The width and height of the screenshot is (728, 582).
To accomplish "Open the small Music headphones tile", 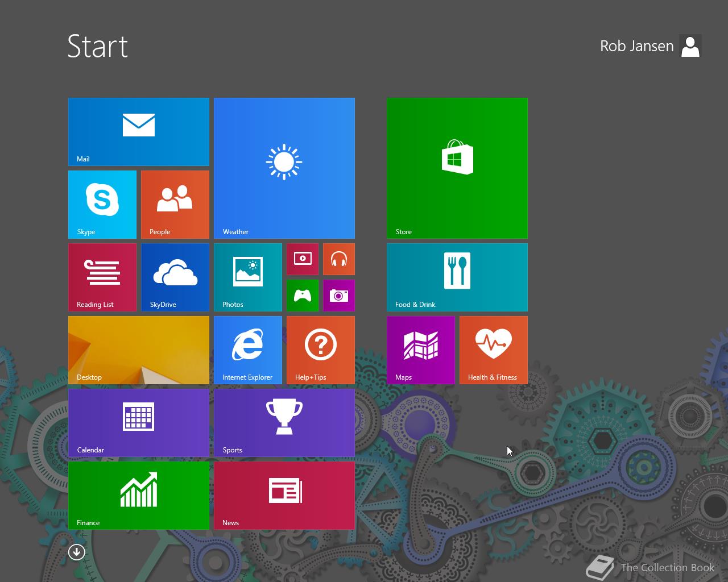I will (339, 259).
